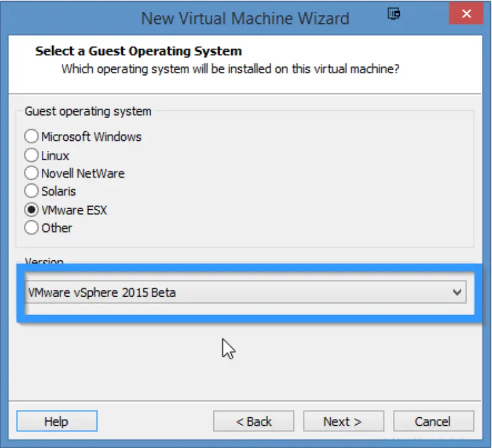
Task: Click the chevron arrow on the Version combo box
Action: [x=458, y=292]
